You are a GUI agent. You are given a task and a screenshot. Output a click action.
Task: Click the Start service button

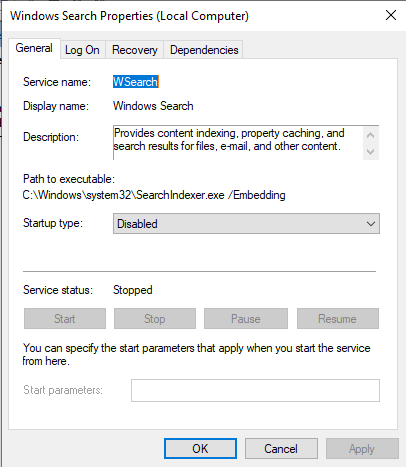tap(65, 319)
